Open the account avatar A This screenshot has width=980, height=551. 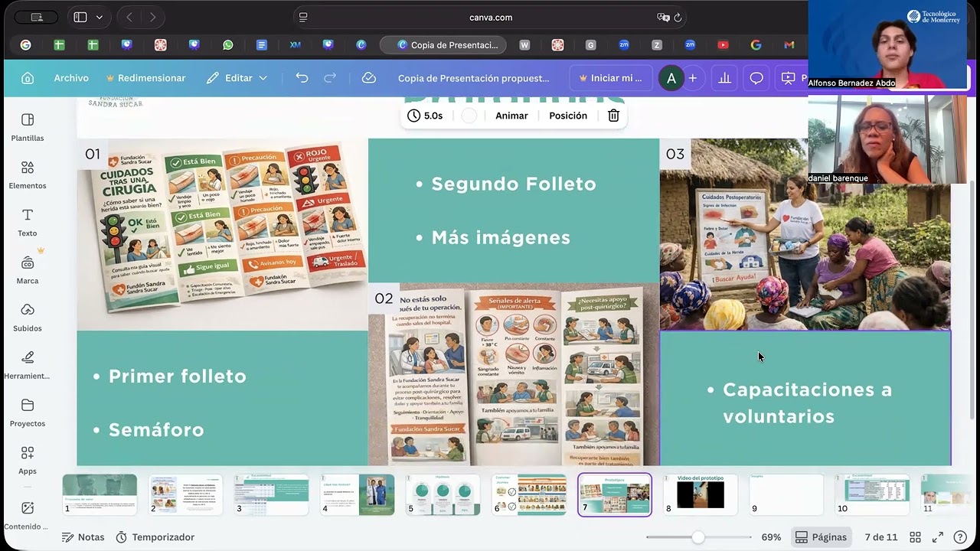pos(671,78)
